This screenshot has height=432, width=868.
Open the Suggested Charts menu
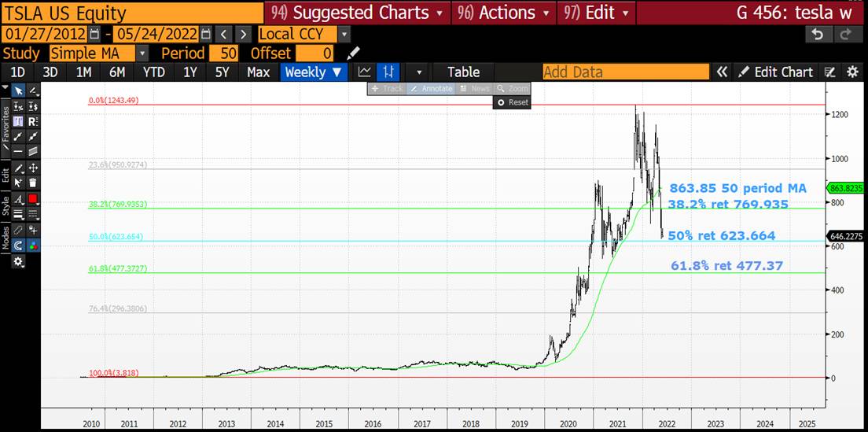click(358, 13)
